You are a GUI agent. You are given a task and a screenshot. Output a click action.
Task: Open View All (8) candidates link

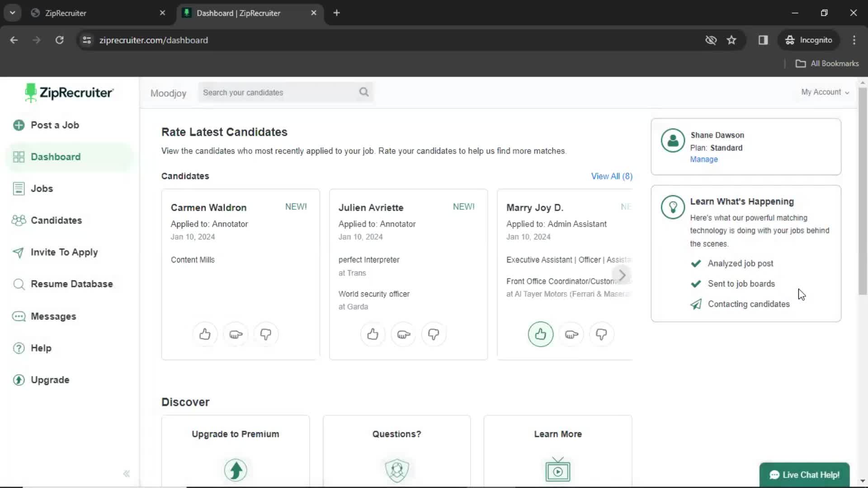(612, 176)
